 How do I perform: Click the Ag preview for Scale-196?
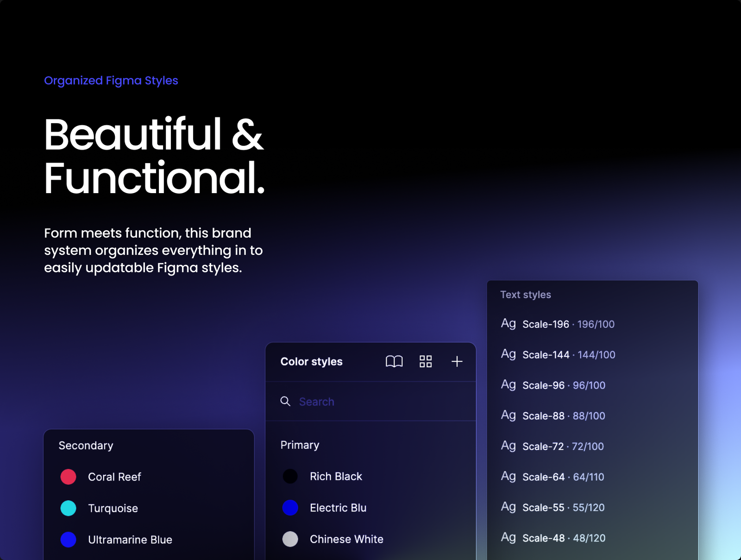coord(508,324)
